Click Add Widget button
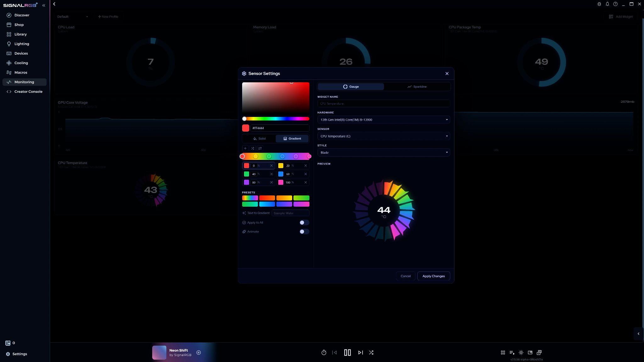This screenshot has height=362, width=644. coord(621,17)
